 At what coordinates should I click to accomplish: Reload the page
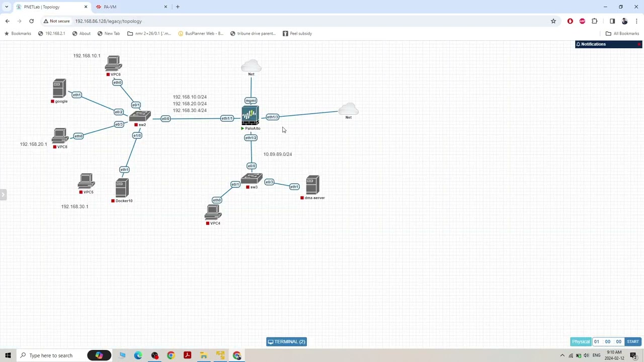pyautogui.click(x=31, y=21)
